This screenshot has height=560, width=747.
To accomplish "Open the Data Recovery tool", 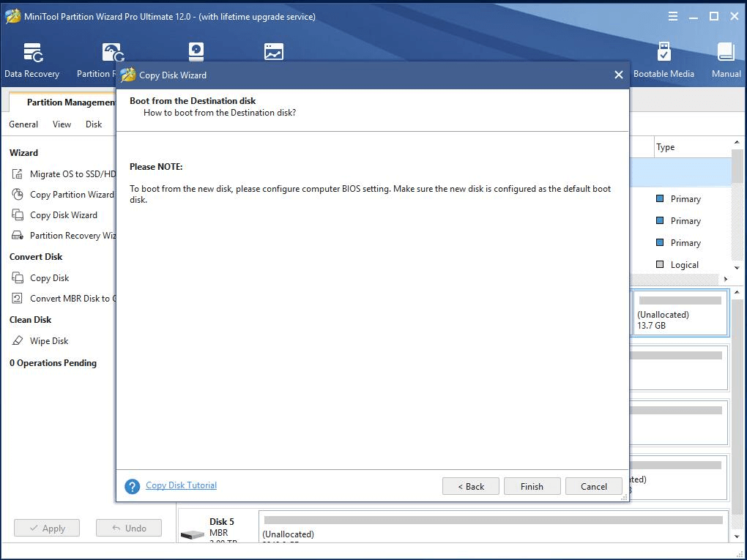I will click(x=32, y=60).
